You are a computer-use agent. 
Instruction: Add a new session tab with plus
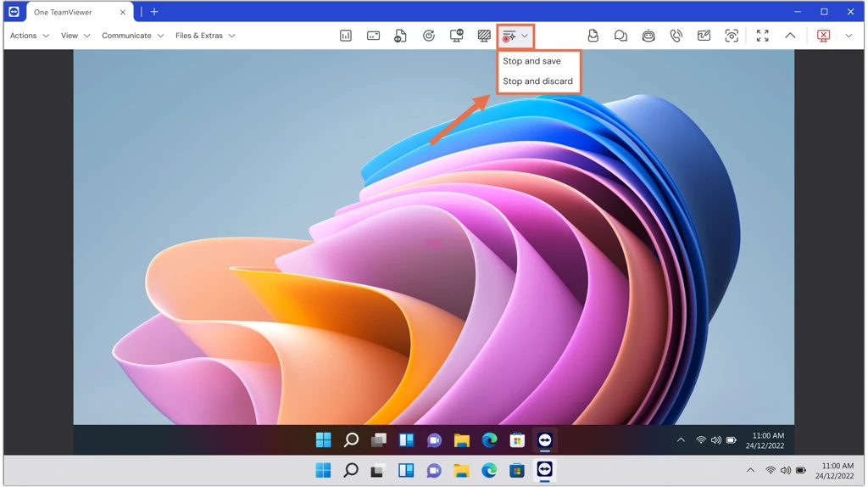tap(154, 12)
